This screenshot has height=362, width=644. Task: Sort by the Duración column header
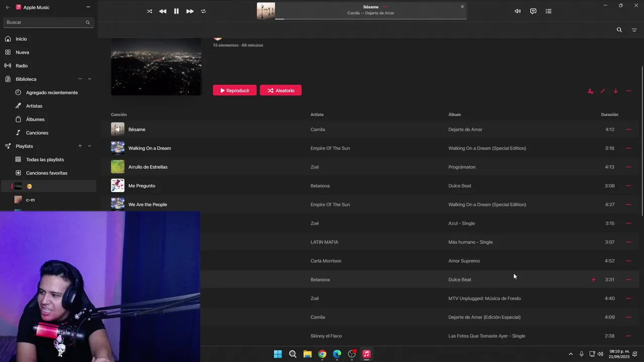pyautogui.click(x=609, y=115)
